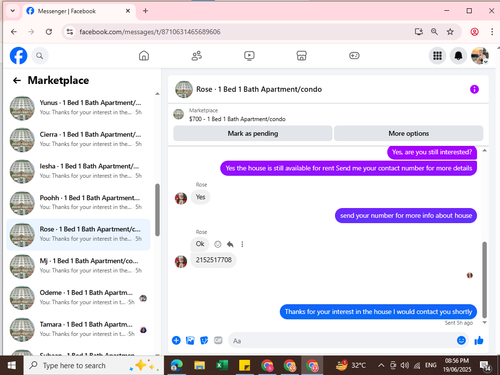Click Rose header avatar in chat
This screenshot has height=375, width=500.
point(184,89)
